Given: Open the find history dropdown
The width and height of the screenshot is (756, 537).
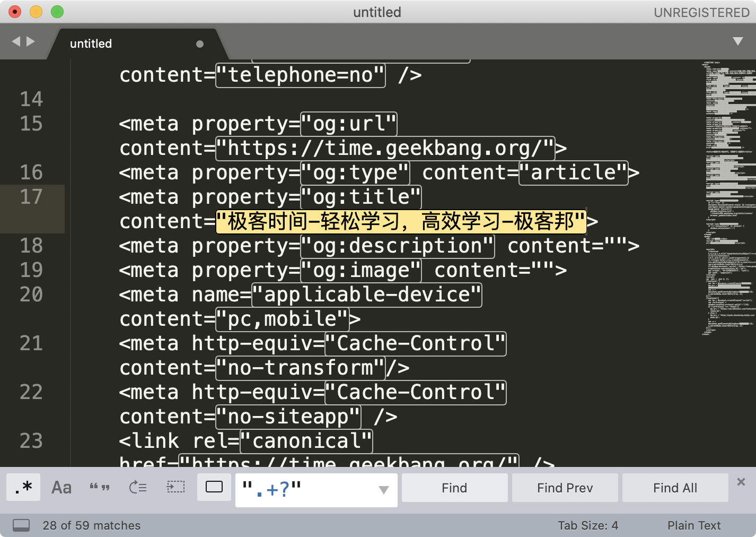Looking at the screenshot, I should click(x=384, y=490).
